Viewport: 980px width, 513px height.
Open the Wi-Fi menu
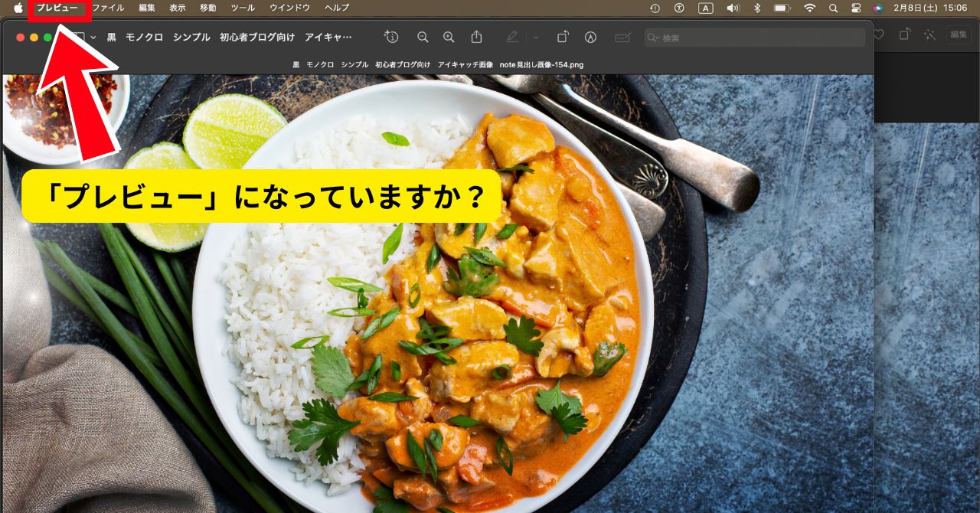pos(809,8)
